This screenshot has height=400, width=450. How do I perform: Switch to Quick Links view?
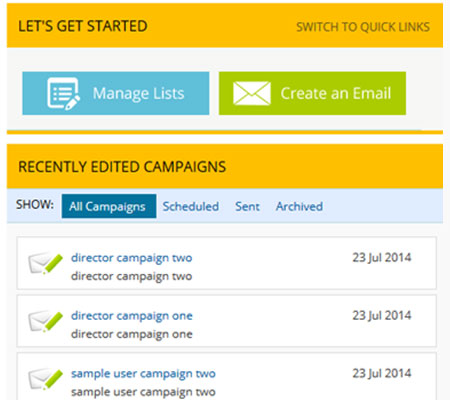[x=363, y=27]
